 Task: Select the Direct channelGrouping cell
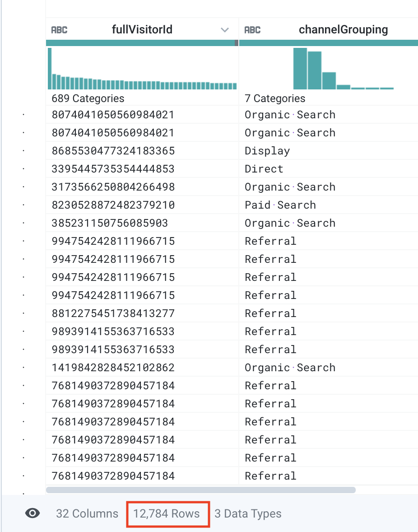(x=264, y=169)
